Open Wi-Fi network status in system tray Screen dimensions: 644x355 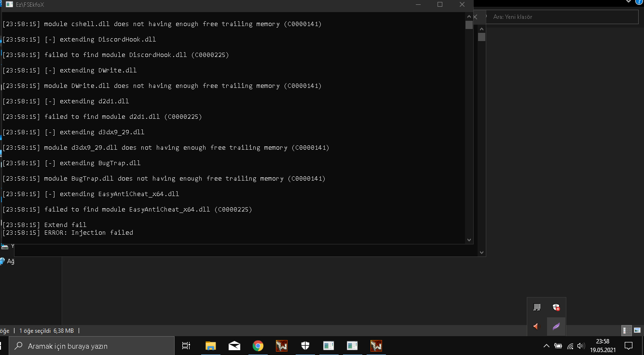(570, 346)
